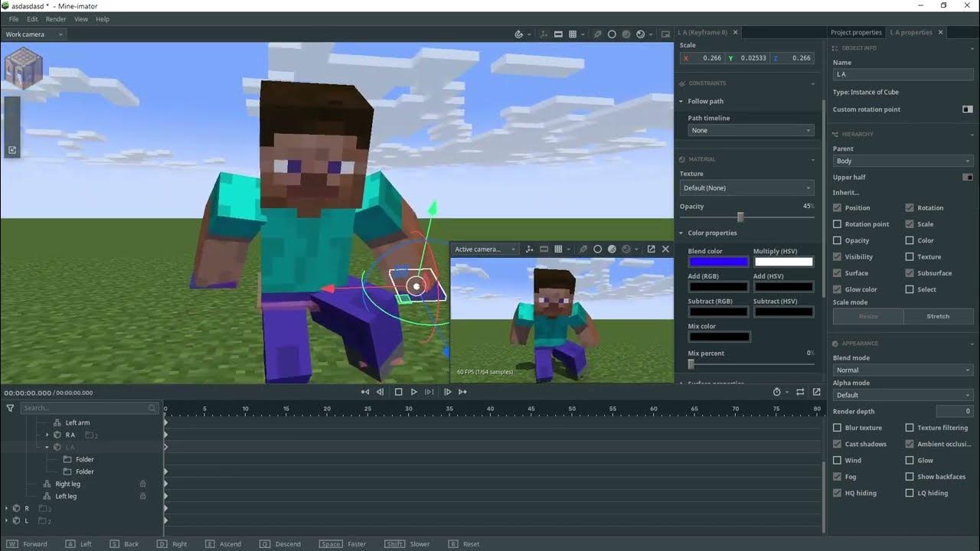The image size is (980, 551).
Task: Toggle the circle particles icon in the main viewport toolbar
Action: point(612,34)
